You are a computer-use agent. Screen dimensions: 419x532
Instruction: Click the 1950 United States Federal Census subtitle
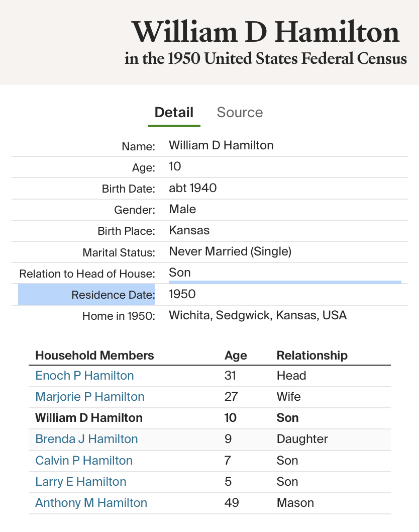coord(265,59)
